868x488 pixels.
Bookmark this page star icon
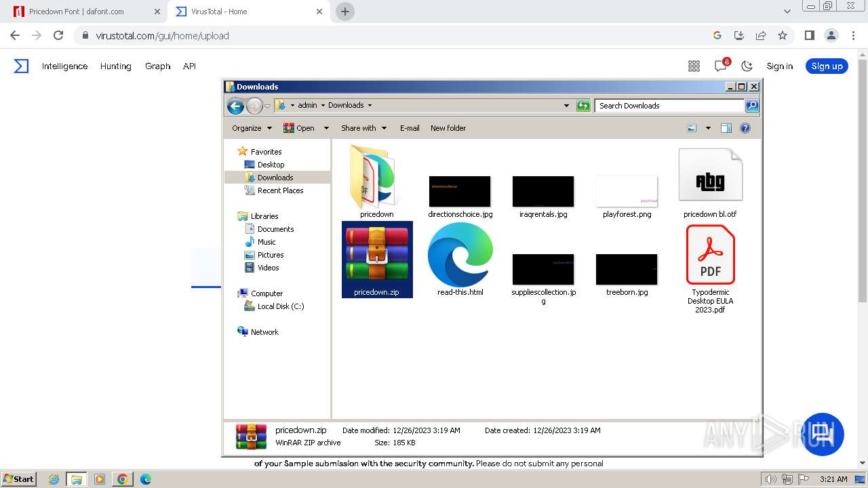783,35
